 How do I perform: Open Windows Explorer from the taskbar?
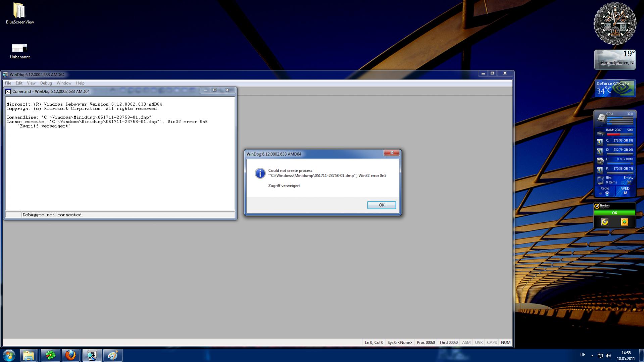pos(29,355)
